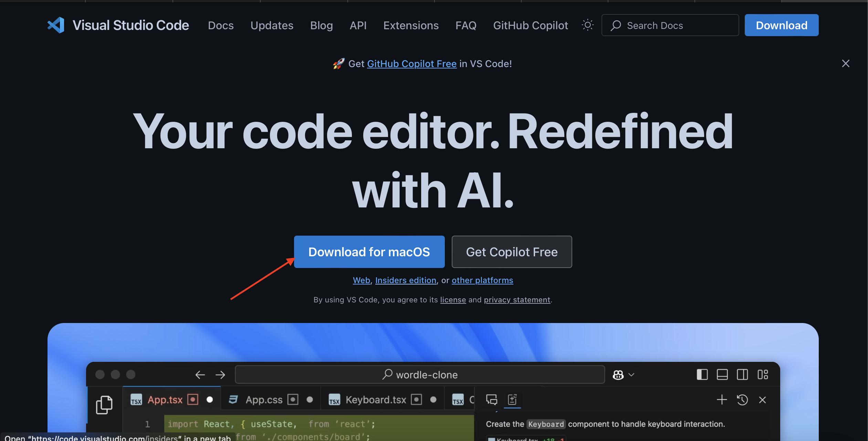Focus the Search Docs input field

click(670, 25)
